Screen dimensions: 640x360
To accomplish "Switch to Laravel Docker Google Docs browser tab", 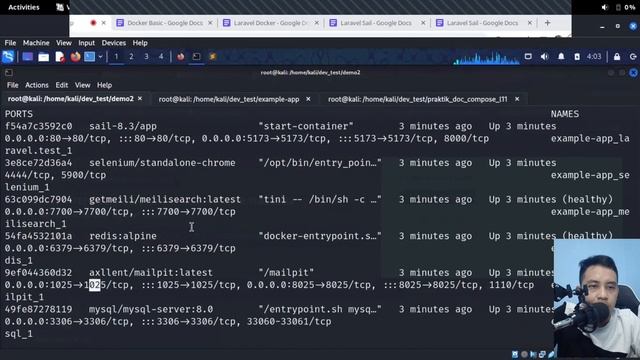I will (271, 23).
